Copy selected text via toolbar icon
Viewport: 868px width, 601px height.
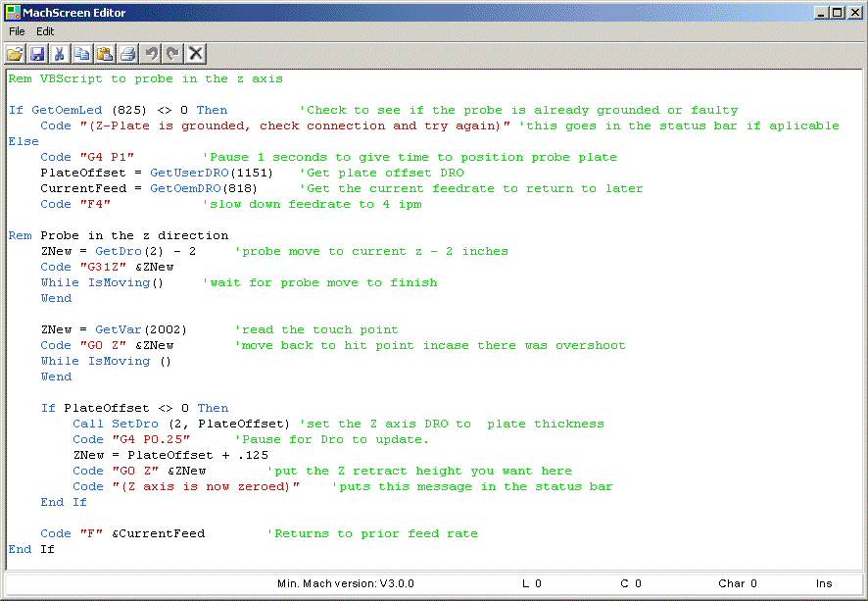point(82,53)
